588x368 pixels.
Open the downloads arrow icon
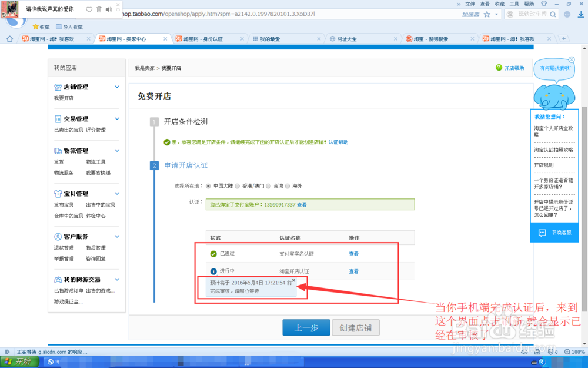click(580, 14)
